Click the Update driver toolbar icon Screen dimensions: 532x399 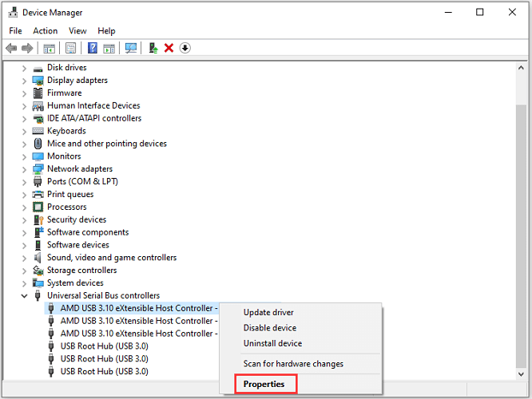pos(153,48)
